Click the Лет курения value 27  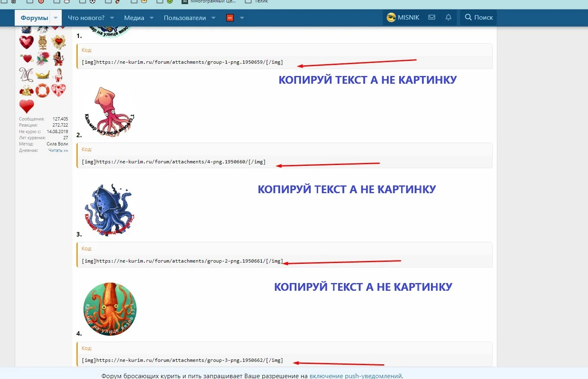pyautogui.click(x=65, y=138)
